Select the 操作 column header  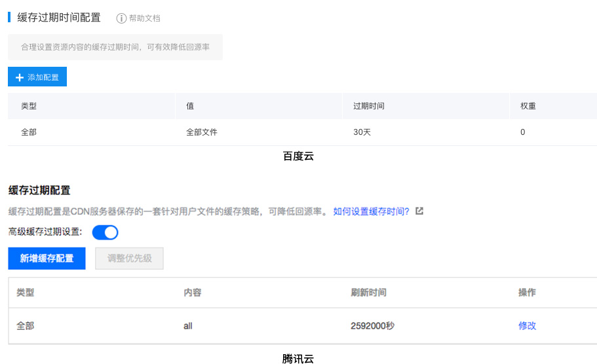pyautogui.click(x=528, y=293)
